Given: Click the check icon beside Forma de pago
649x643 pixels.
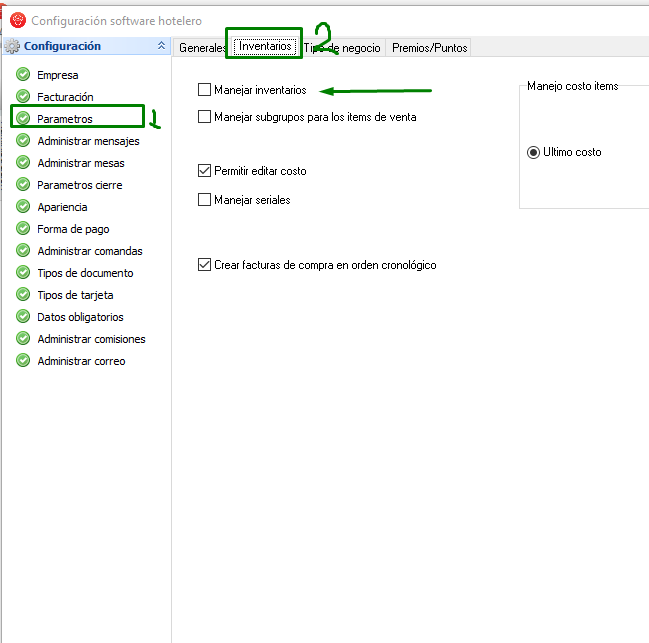Looking at the screenshot, I should pyautogui.click(x=23, y=229).
